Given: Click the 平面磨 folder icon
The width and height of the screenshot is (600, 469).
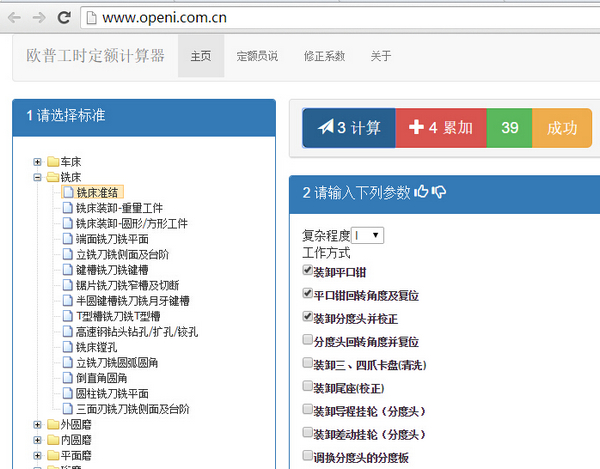Looking at the screenshot, I should point(53,455).
